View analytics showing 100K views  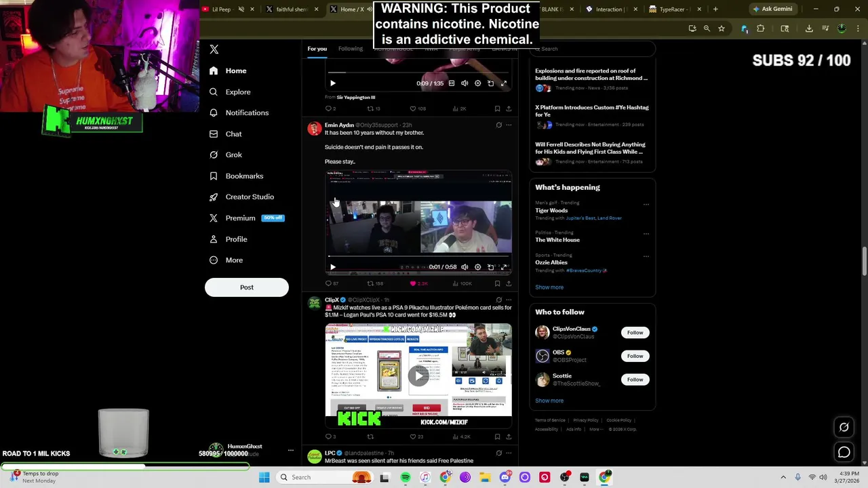pos(462,283)
